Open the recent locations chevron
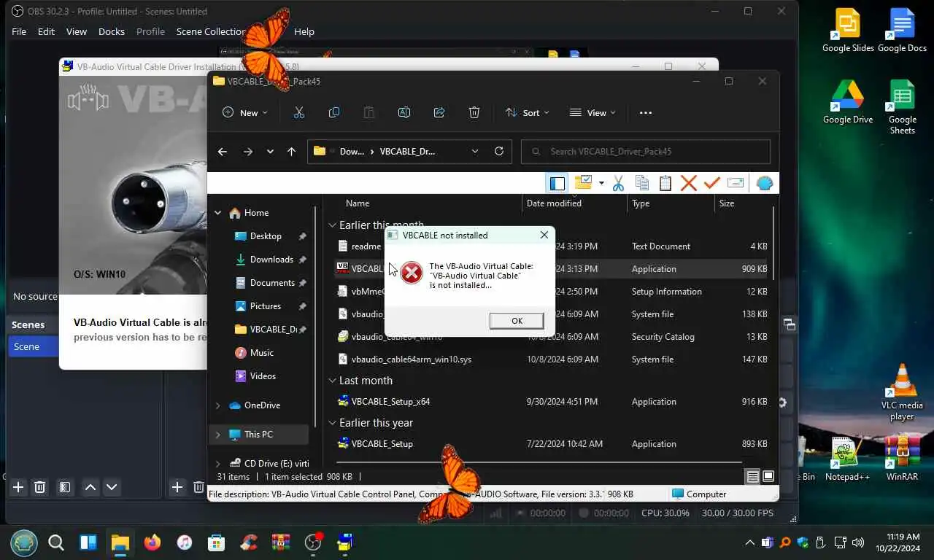Screen dimensions: 934x560 (x=270, y=152)
